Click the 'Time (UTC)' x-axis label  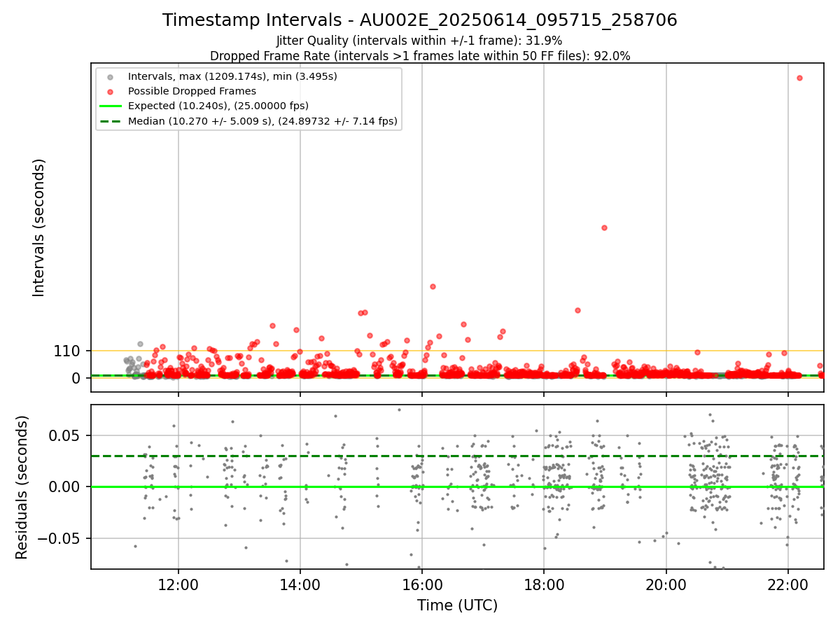click(457, 605)
